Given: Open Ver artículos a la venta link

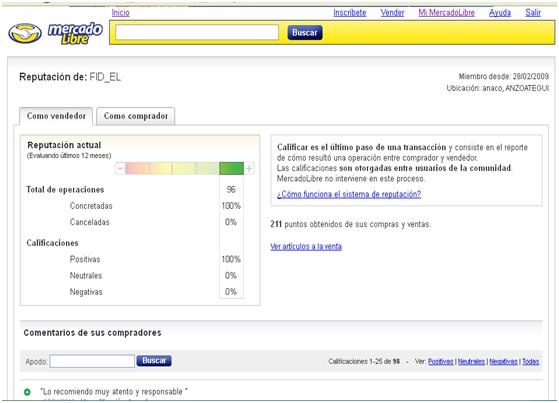Looking at the screenshot, I should [306, 246].
